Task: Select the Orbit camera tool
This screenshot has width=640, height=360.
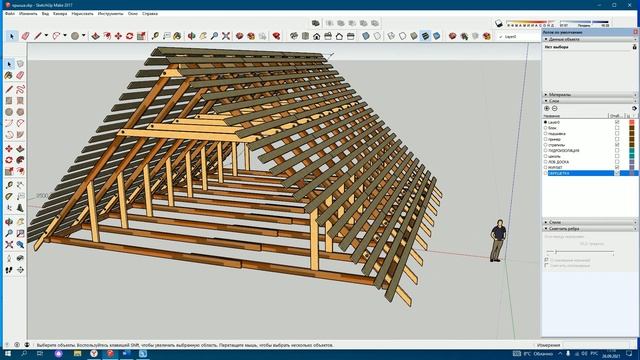Action: 191,36
